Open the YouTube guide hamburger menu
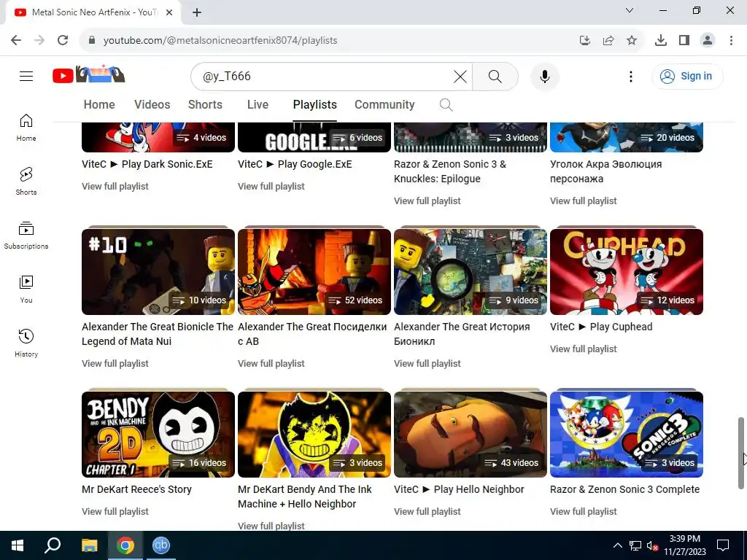This screenshot has width=747, height=560. click(x=26, y=76)
